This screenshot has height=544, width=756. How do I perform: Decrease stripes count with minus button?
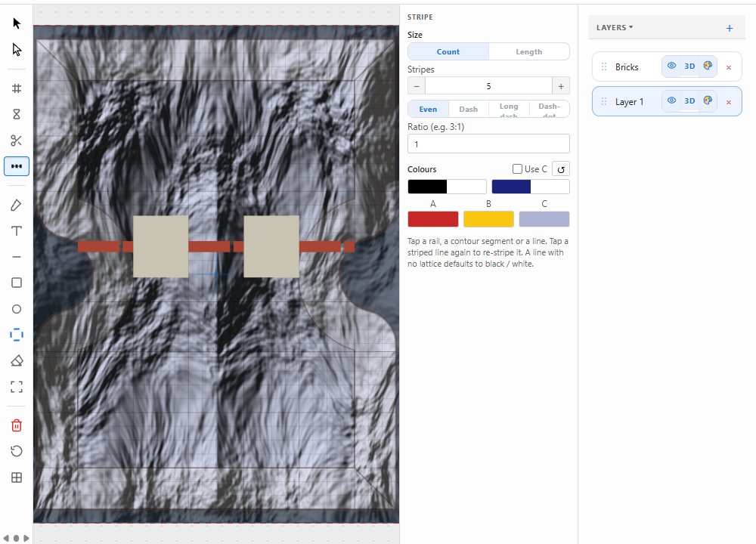click(x=417, y=86)
